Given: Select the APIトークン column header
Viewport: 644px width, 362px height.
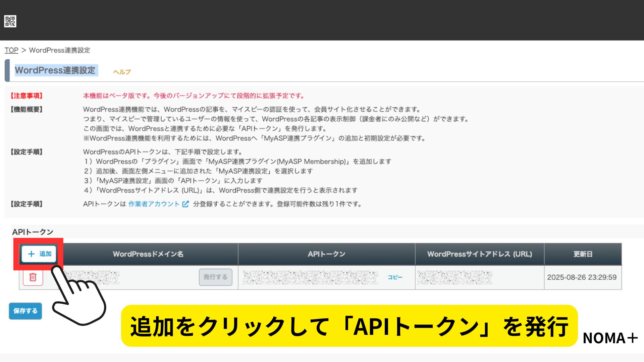Looking at the screenshot, I should (x=327, y=254).
